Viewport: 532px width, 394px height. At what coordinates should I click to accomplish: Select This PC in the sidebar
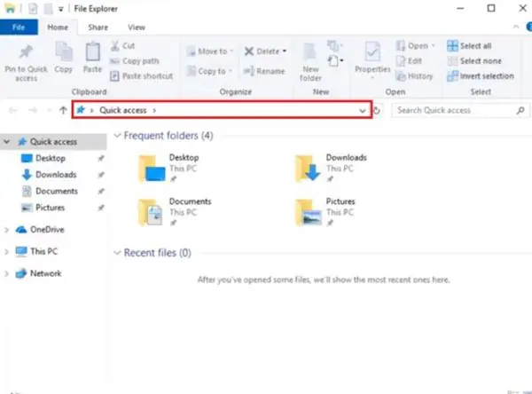[44, 251]
